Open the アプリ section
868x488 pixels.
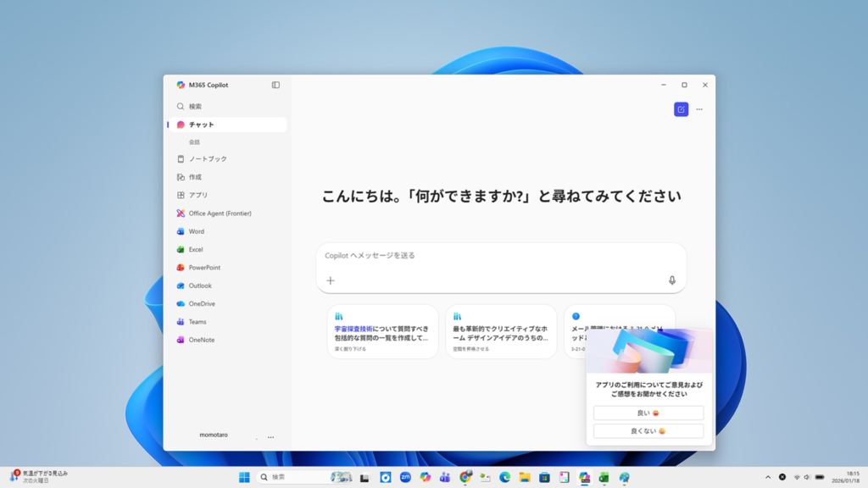(198, 195)
